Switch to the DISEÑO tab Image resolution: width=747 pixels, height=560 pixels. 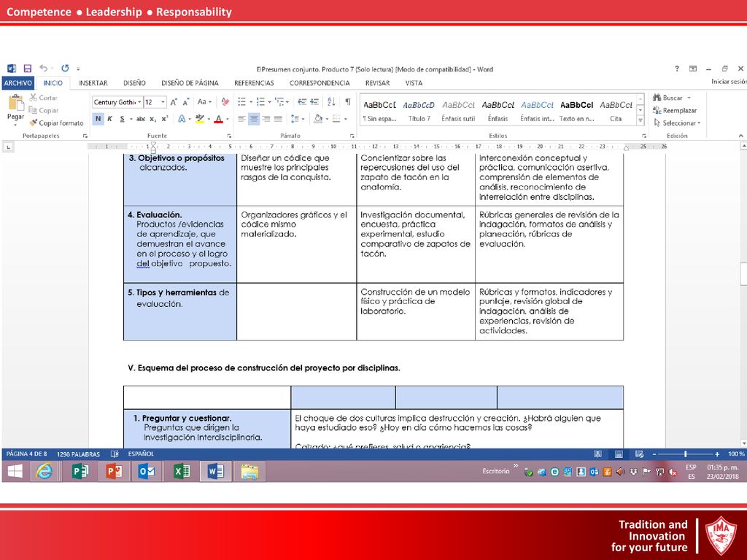click(134, 83)
